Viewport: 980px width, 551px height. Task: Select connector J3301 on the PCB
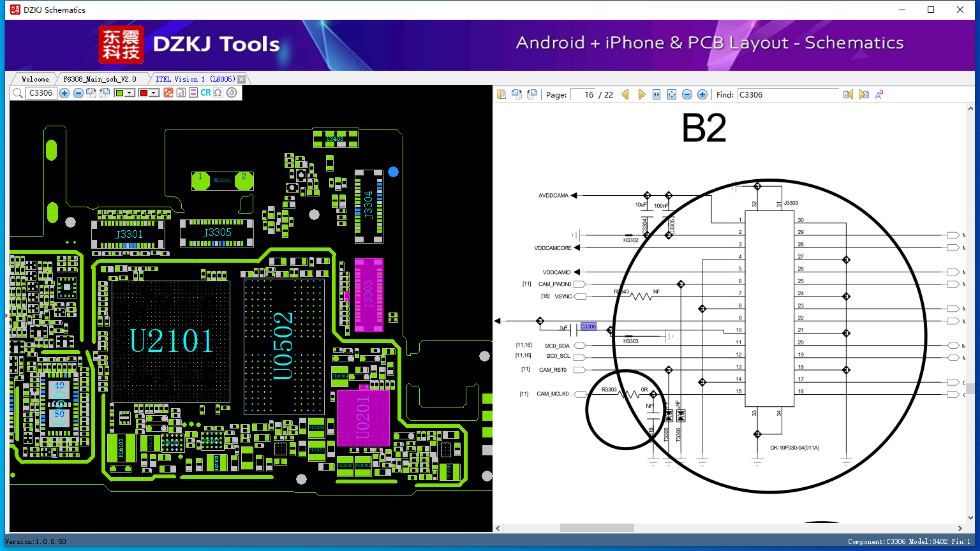coord(128,234)
